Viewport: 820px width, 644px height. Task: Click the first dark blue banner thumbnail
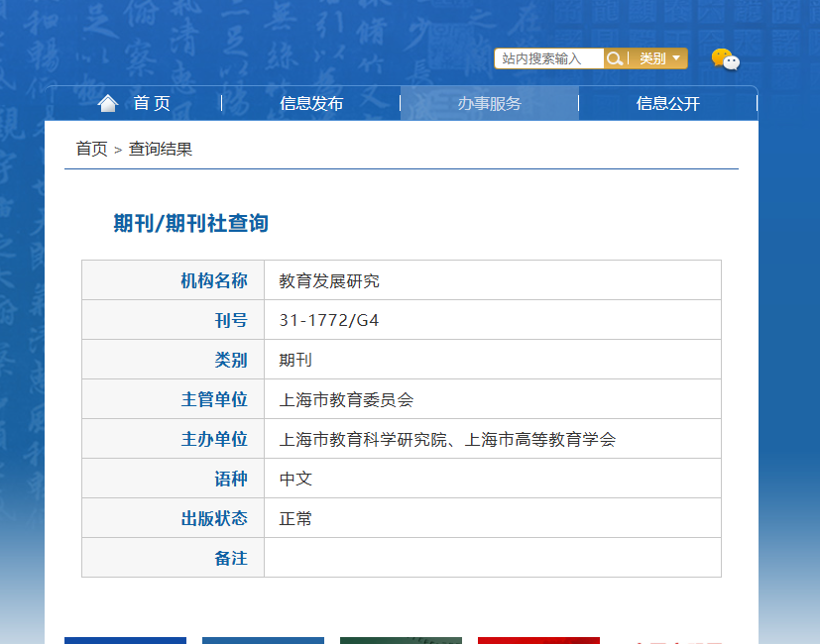[126, 640]
